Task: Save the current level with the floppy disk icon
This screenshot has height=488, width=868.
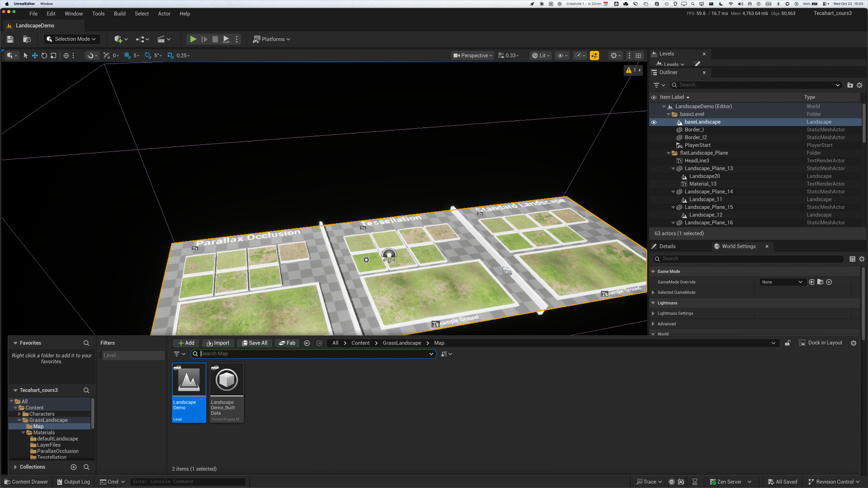Action: (x=10, y=39)
